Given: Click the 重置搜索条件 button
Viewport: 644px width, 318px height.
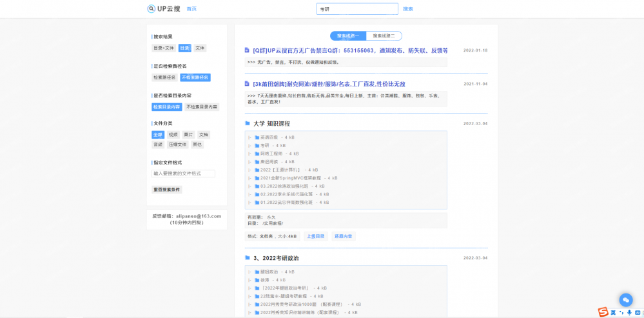Looking at the screenshot, I should click(167, 190).
